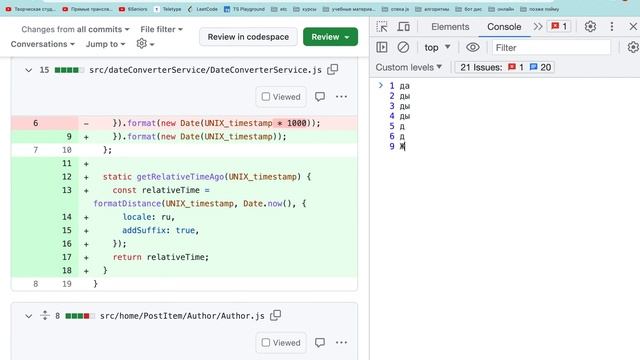Click 'addSuffix: true,' code line
Image resolution: width=640 pixels, height=360 pixels.
pyautogui.click(x=160, y=230)
